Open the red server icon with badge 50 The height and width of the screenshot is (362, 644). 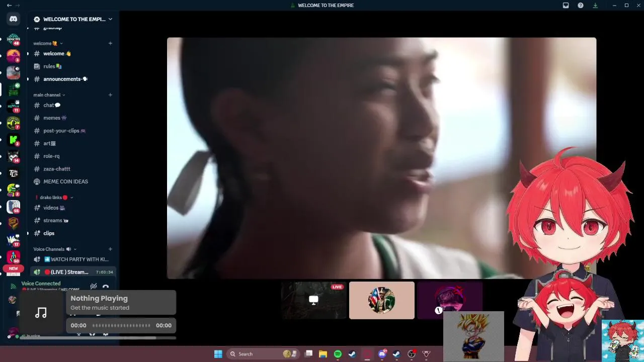coord(13,257)
